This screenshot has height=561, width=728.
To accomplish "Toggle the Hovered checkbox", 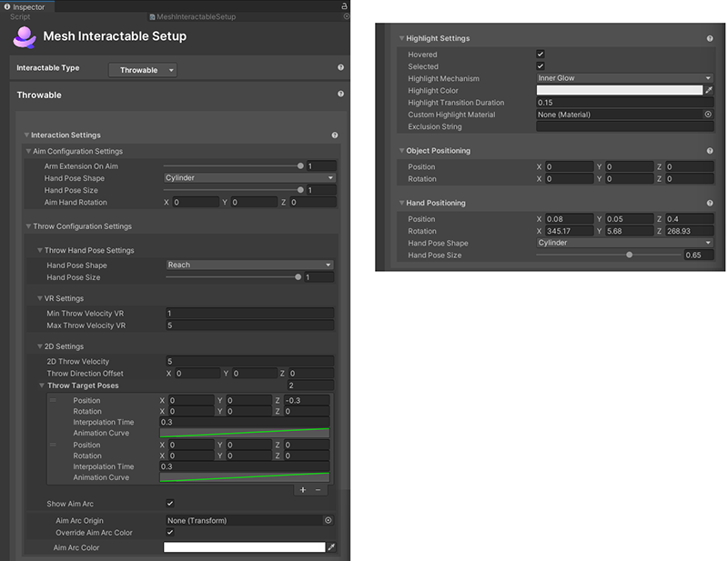I will coord(541,54).
